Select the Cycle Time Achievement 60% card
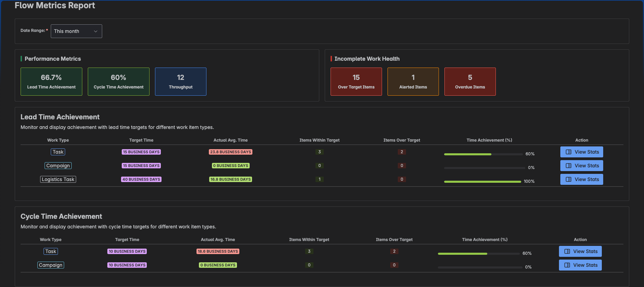 tap(119, 82)
